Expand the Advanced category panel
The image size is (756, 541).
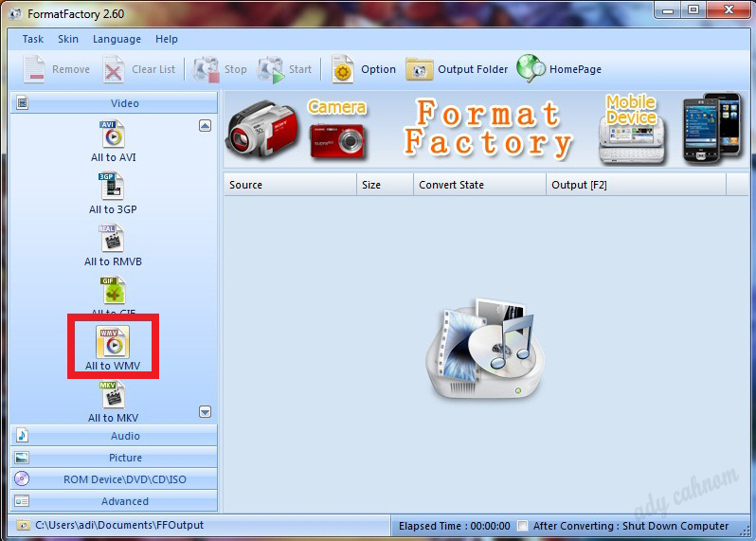point(114,501)
